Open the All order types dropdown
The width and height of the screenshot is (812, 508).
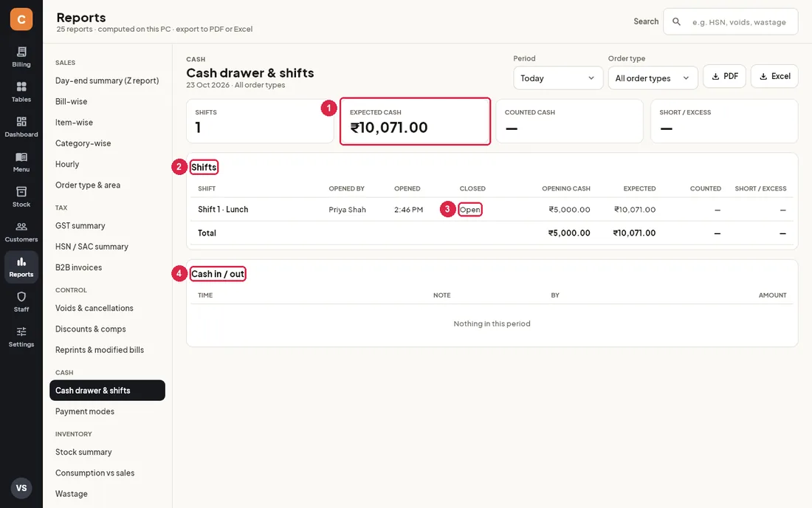(x=653, y=78)
